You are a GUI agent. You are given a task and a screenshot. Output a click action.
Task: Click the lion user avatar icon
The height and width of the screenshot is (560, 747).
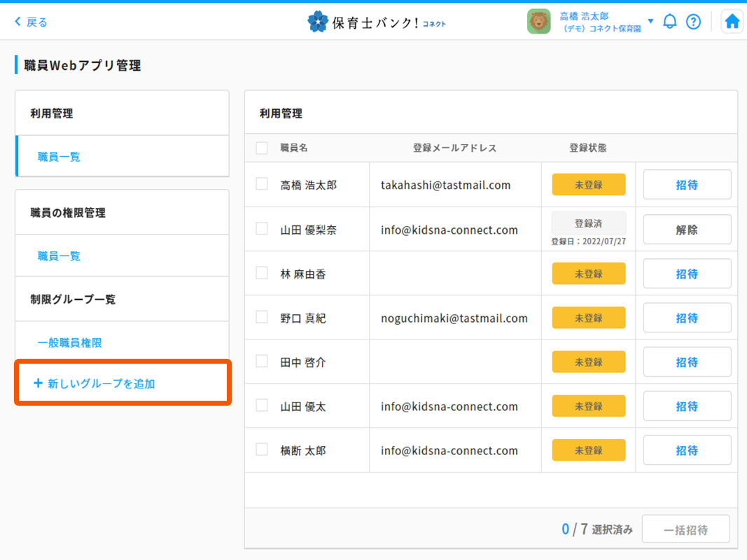point(538,22)
